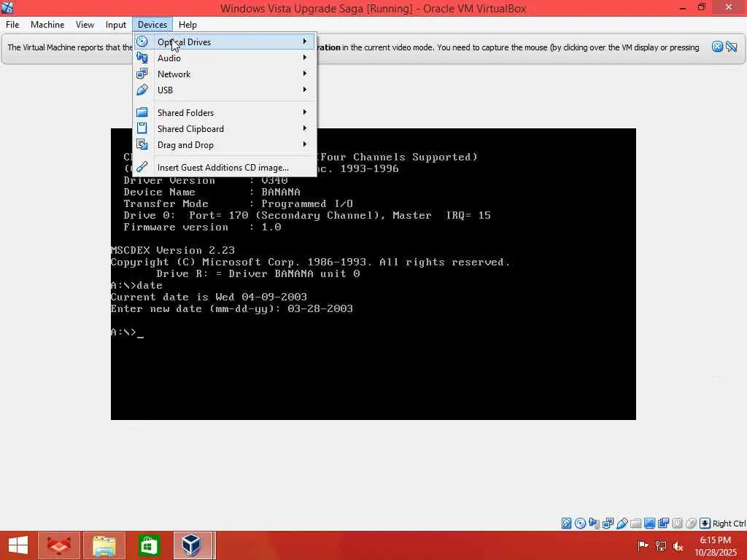Click the Drag and Drop menu icon

pyautogui.click(x=142, y=144)
